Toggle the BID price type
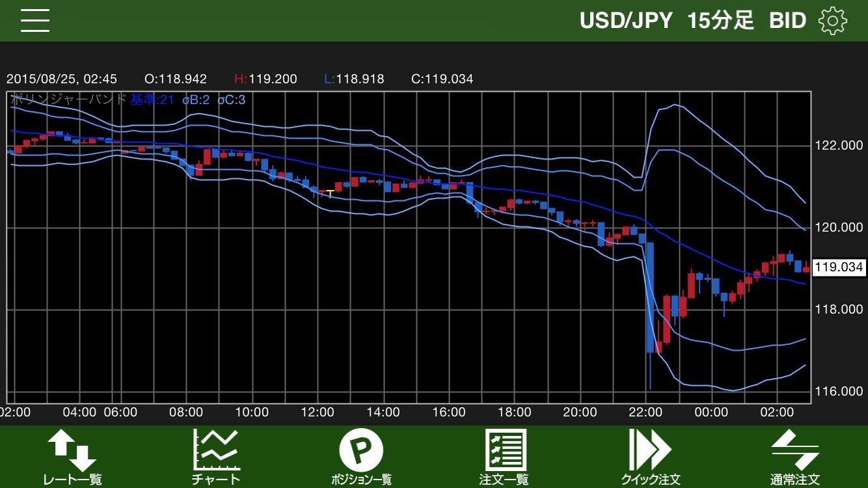This screenshot has height=488, width=868. click(x=787, y=21)
